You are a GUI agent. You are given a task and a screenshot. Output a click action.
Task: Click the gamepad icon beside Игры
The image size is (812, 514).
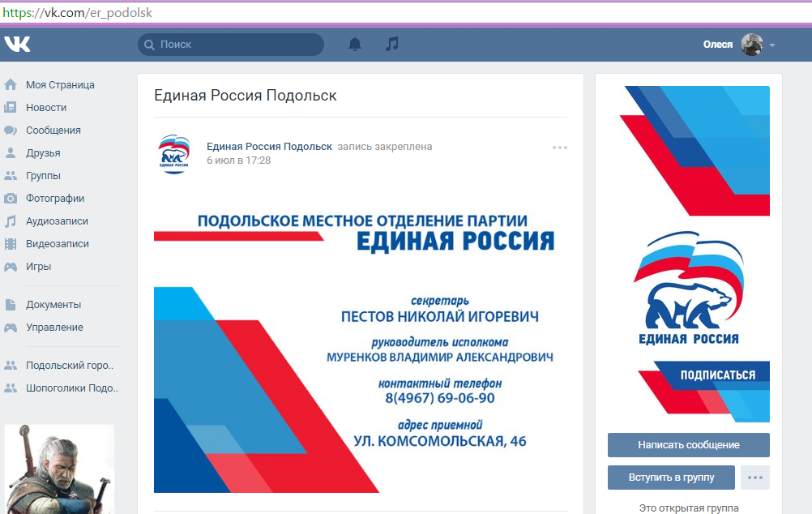click(x=11, y=267)
